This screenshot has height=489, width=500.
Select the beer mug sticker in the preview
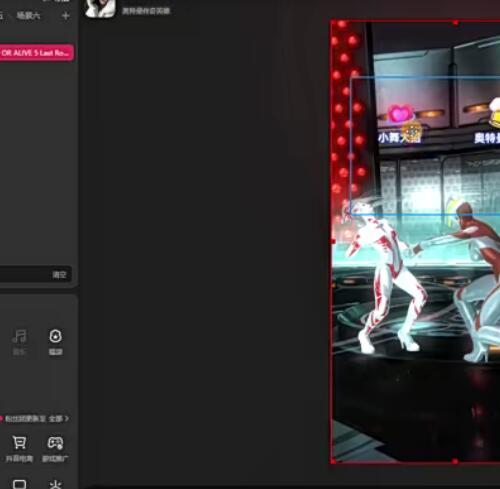click(494, 113)
